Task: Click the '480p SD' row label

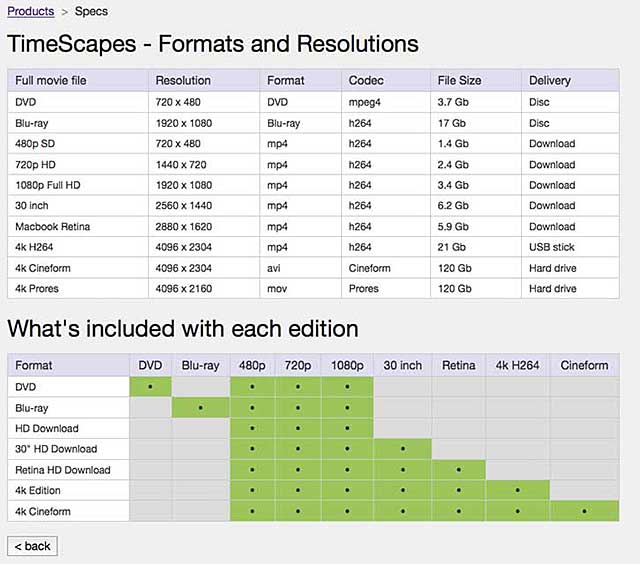Action: pyautogui.click(x=35, y=144)
